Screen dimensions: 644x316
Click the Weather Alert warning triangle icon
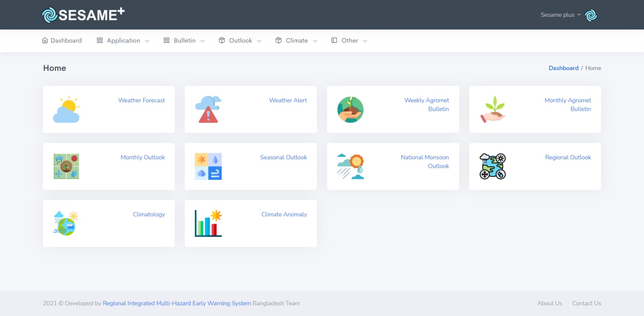click(208, 109)
